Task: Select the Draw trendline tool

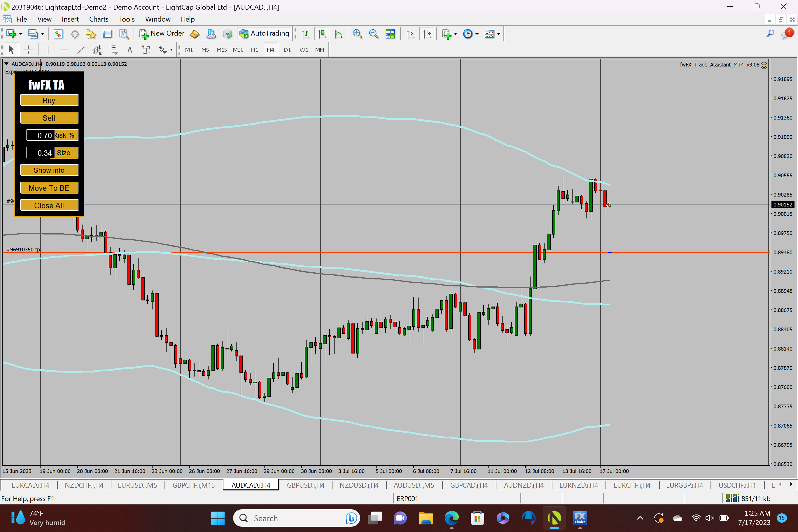Action: (81, 50)
